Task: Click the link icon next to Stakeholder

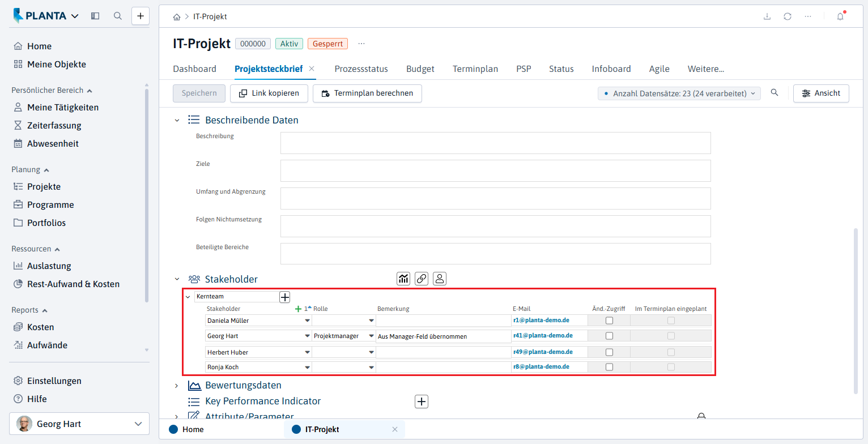Action: [422, 278]
